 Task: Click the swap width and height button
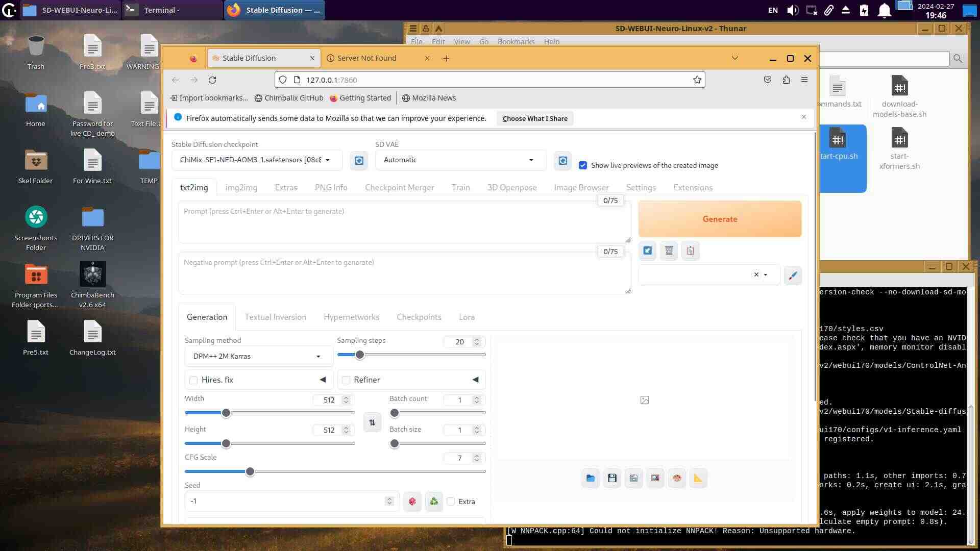pyautogui.click(x=372, y=422)
